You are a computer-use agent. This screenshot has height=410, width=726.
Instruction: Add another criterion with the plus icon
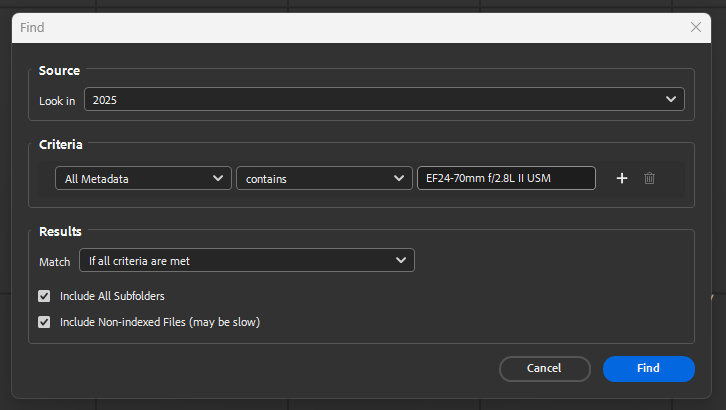(621, 178)
